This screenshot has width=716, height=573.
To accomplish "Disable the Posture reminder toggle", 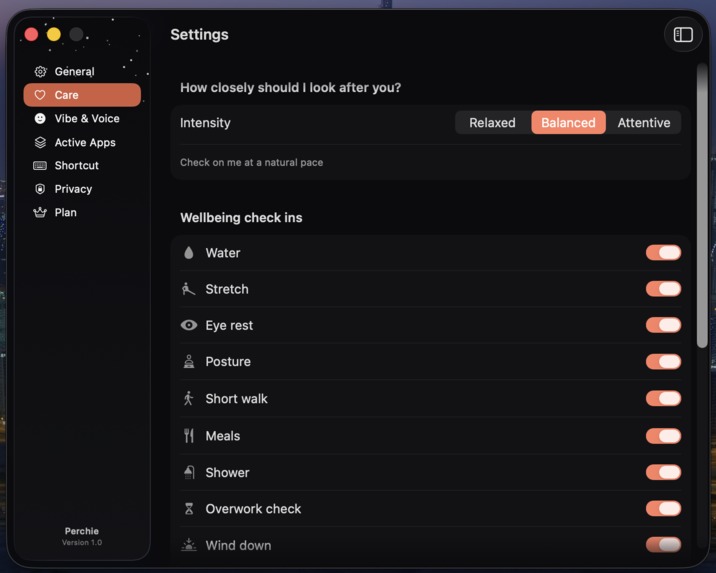I will pyautogui.click(x=663, y=362).
